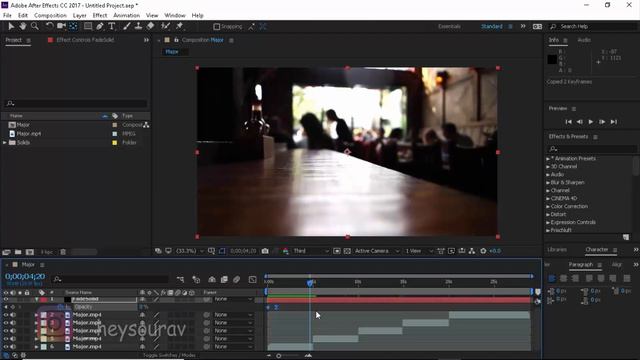
Task: Select the Pan Behind anchor point tool
Action: point(73,26)
